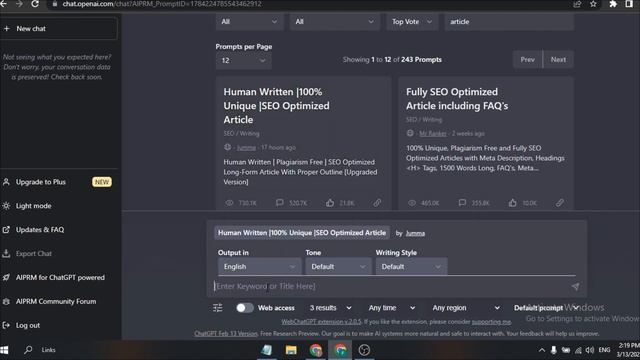Image resolution: width=640 pixels, height=360 pixels.
Task: Open the Any region dropdown
Action: [x=466, y=308]
